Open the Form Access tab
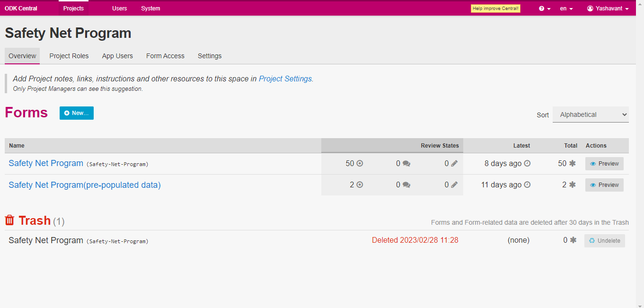The height and width of the screenshot is (308, 644). [x=165, y=56]
